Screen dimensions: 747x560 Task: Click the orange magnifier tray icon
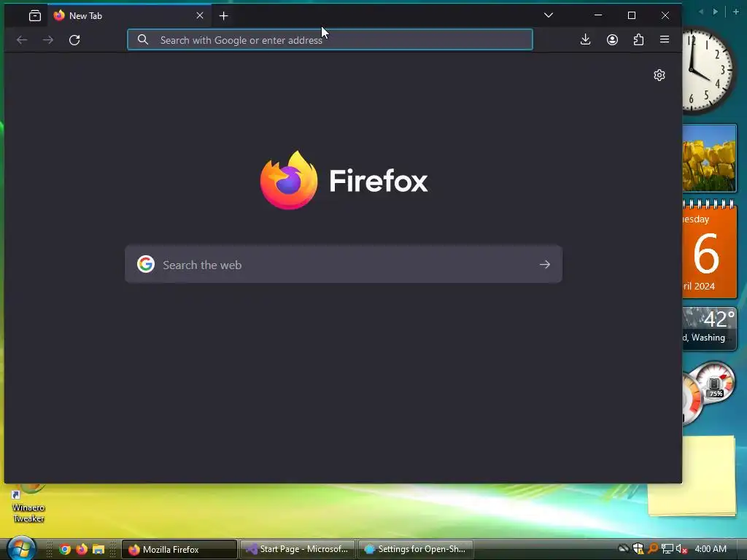tap(653, 548)
